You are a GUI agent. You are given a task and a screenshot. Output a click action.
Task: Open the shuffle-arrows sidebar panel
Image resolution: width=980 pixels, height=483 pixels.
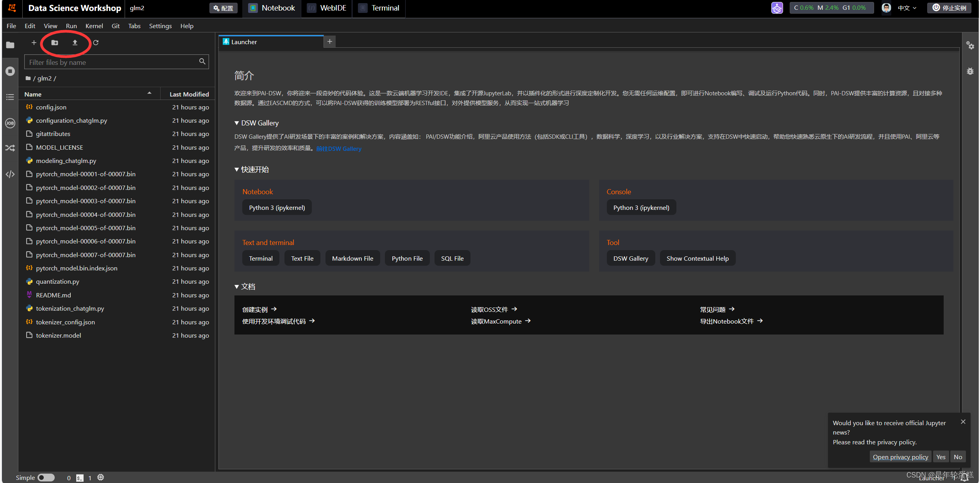point(10,148)
